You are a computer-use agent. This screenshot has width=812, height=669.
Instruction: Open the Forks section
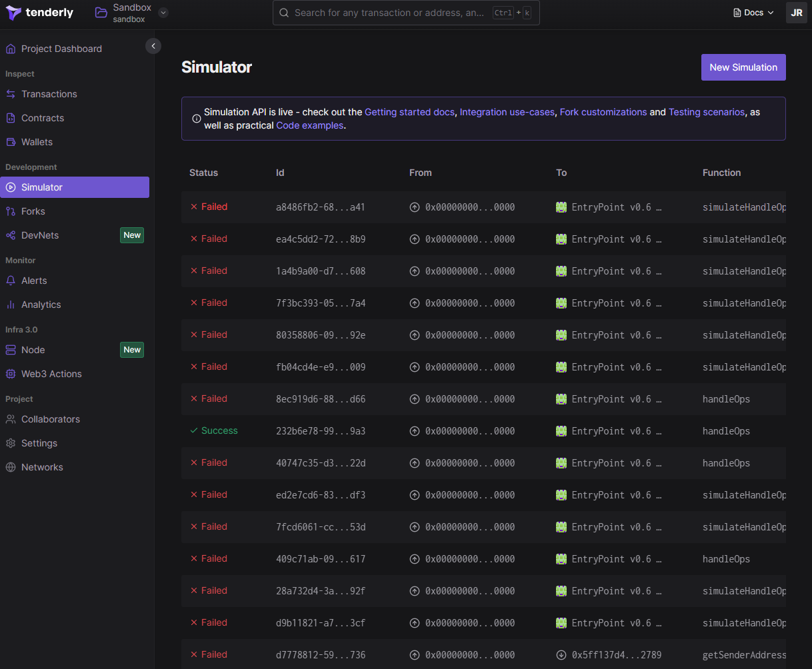click(x=33, y=211)
